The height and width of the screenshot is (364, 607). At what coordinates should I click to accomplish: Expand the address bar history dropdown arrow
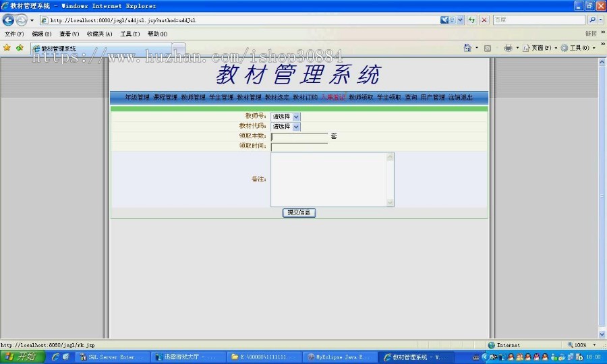pyautogui.click(x=460, y=20)
